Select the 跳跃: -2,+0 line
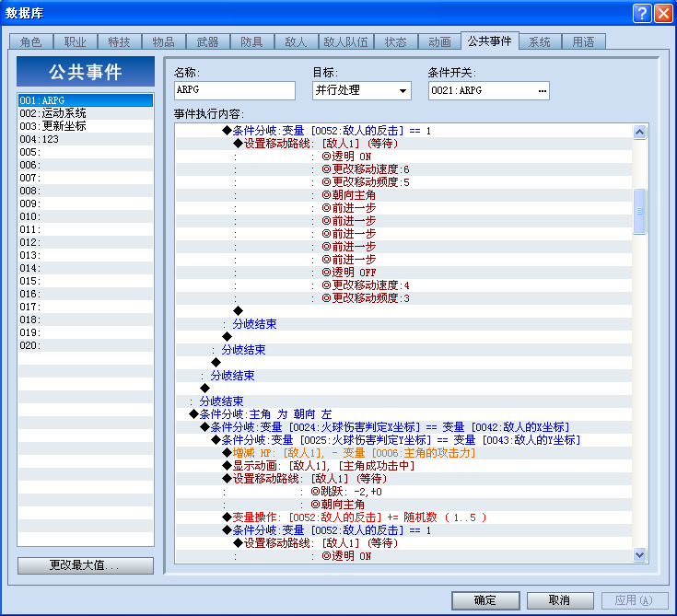This screenshot has width=677, height=616. point(403,492)
